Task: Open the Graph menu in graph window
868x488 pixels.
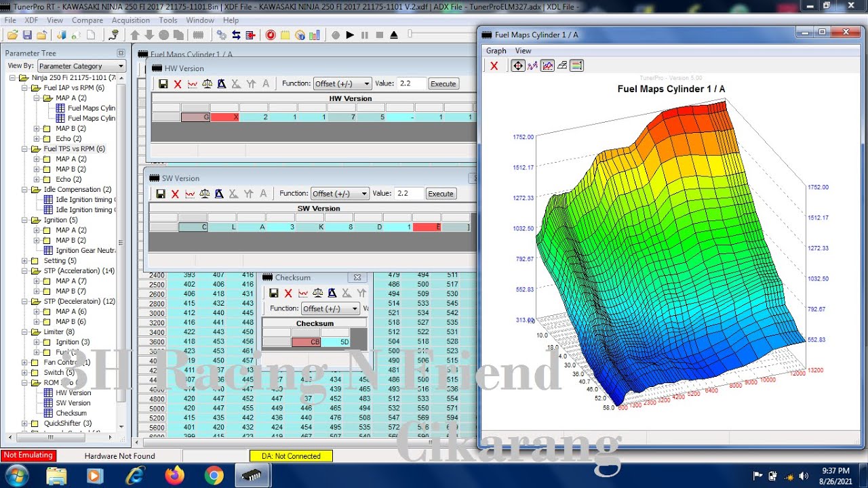Action: pyautogui.click(x=496, y=51)
